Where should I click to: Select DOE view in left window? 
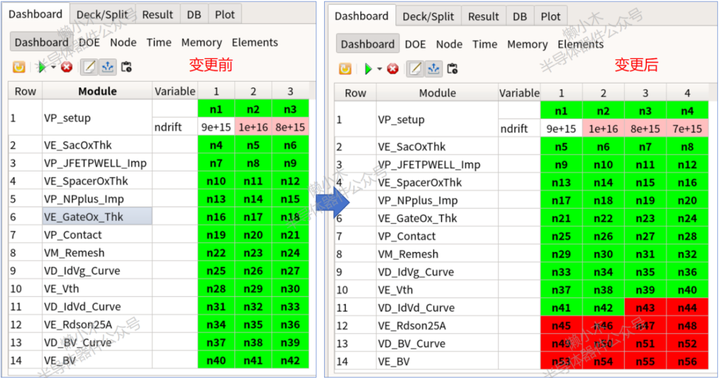(x=89, y=42)
